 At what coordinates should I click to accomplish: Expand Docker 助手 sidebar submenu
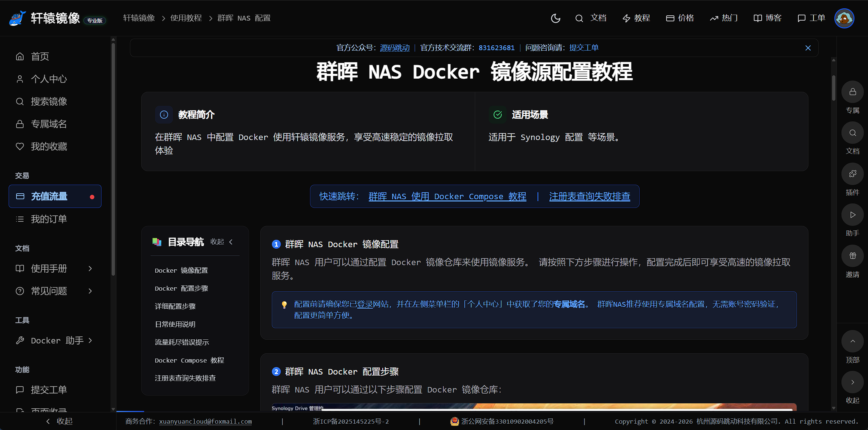(x=55, y=340)
